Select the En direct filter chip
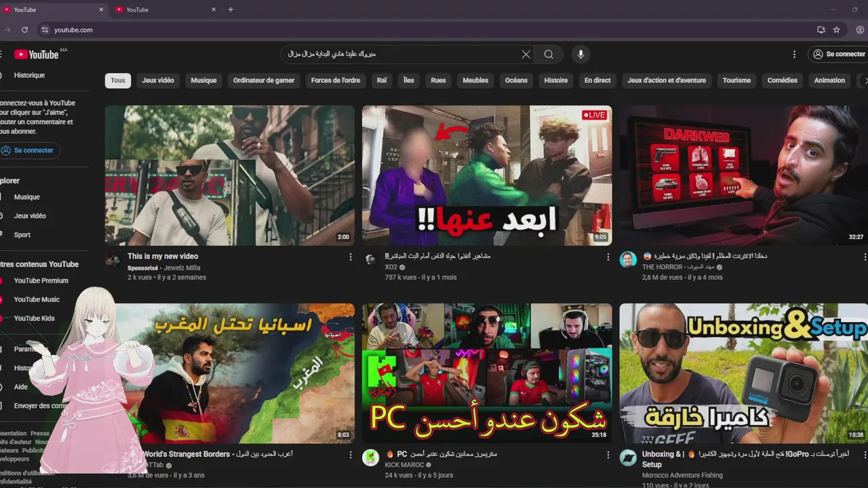Image resolution: width=868 pixels, height=488 pixels. [x=597, y=80]
